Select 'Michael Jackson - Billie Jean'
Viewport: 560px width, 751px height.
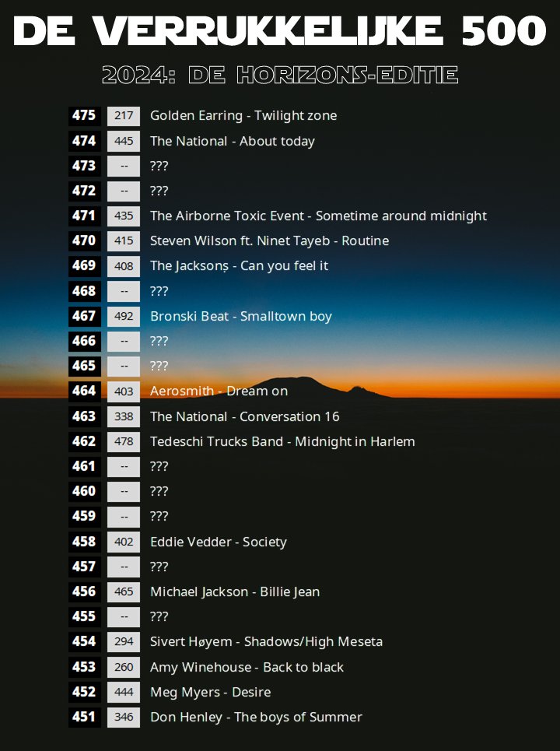235,592
